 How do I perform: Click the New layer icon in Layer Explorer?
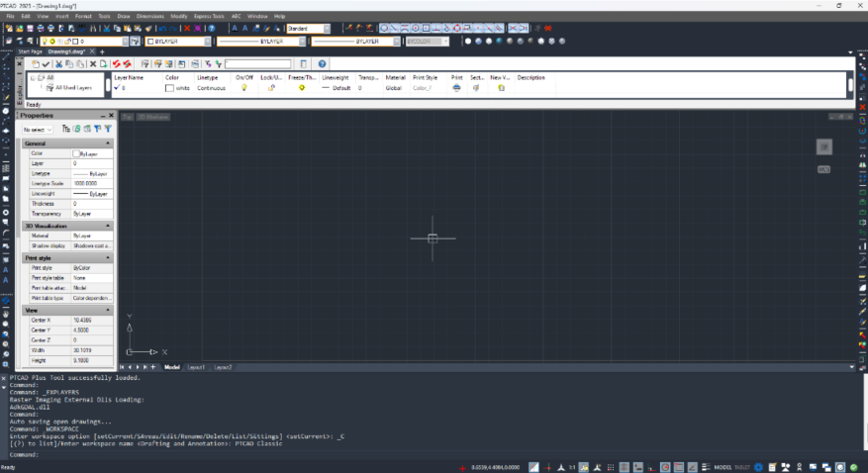click(x=36, y=64)
